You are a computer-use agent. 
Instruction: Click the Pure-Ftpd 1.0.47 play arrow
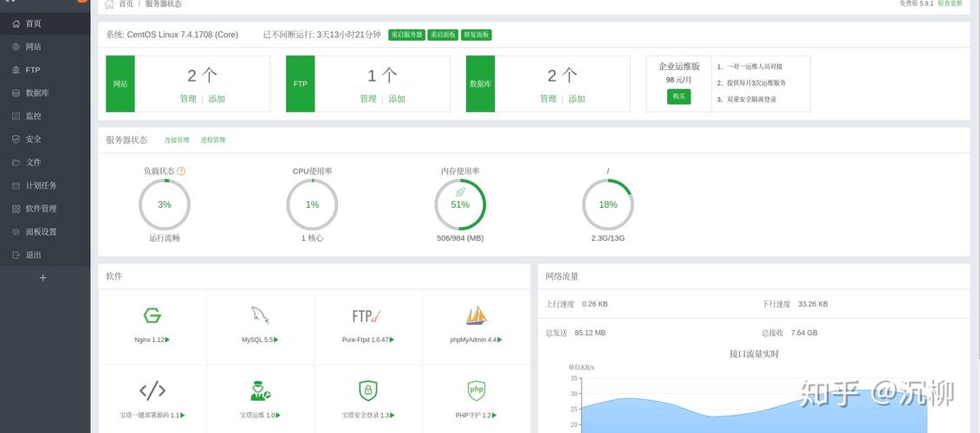coord(392,339)
